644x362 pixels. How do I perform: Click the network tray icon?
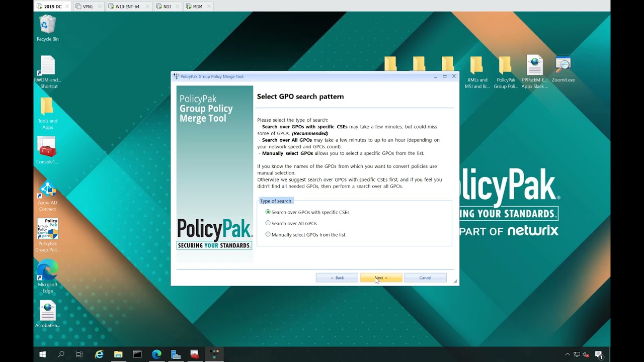(577, 354)
